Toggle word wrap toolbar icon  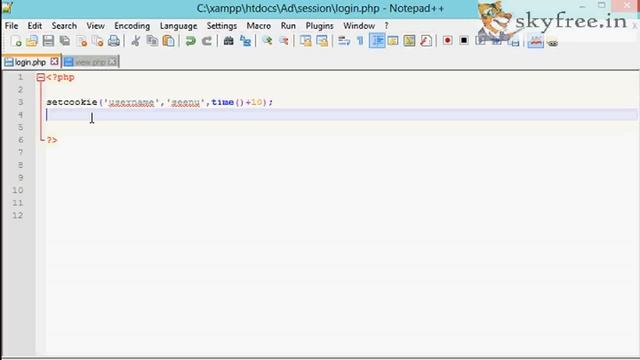pos(344,41)
